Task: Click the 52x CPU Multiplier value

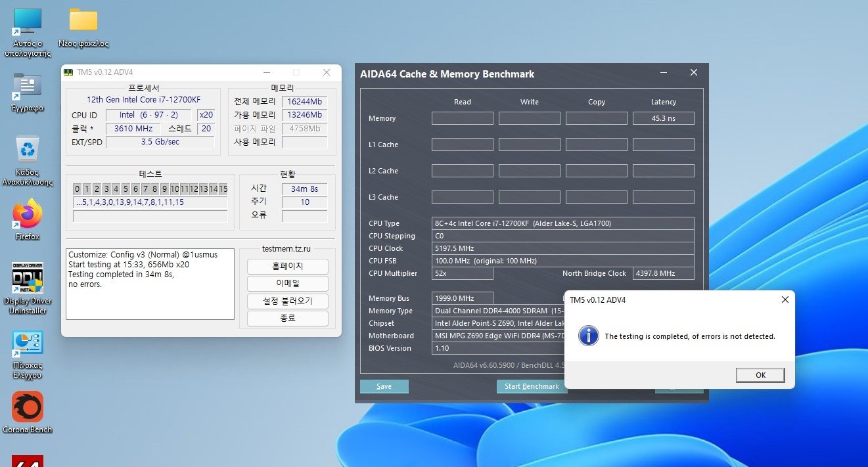Action: click(x=463, y=273)
